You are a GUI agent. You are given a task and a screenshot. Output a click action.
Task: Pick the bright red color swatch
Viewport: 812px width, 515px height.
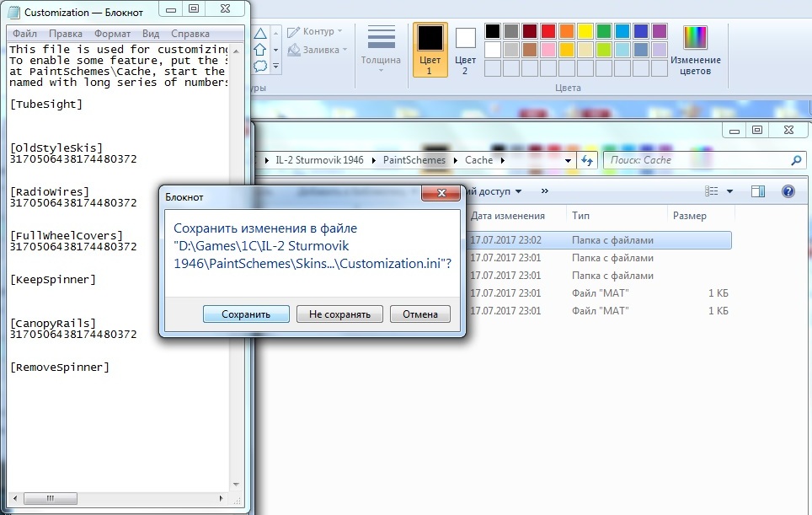point(548,31)
